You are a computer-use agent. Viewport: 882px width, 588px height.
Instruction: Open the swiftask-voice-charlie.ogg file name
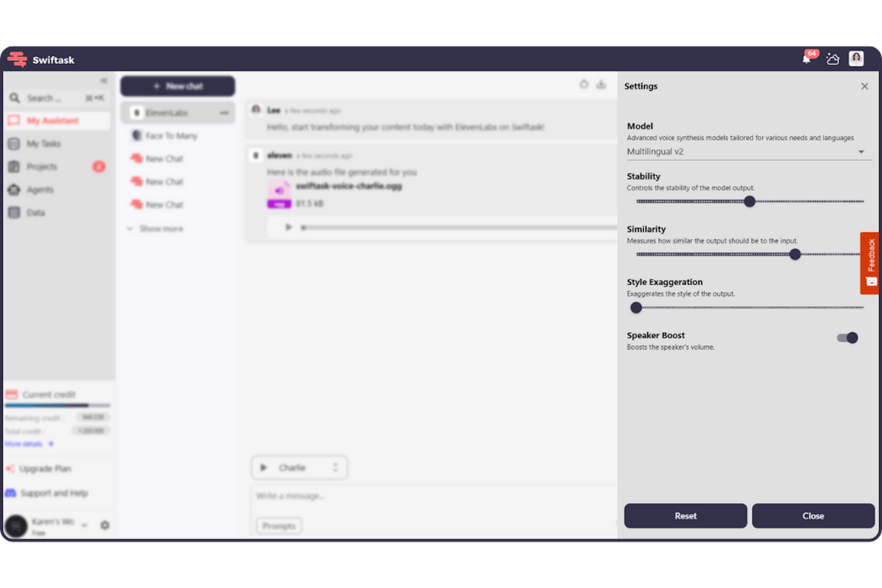click(x=349, y=186)
